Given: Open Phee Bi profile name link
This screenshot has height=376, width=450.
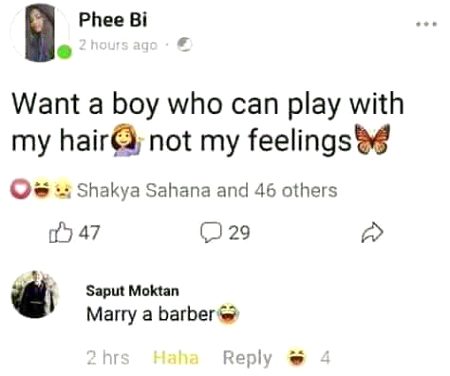Looking at the screenshot, I should (x=113, y=20).
